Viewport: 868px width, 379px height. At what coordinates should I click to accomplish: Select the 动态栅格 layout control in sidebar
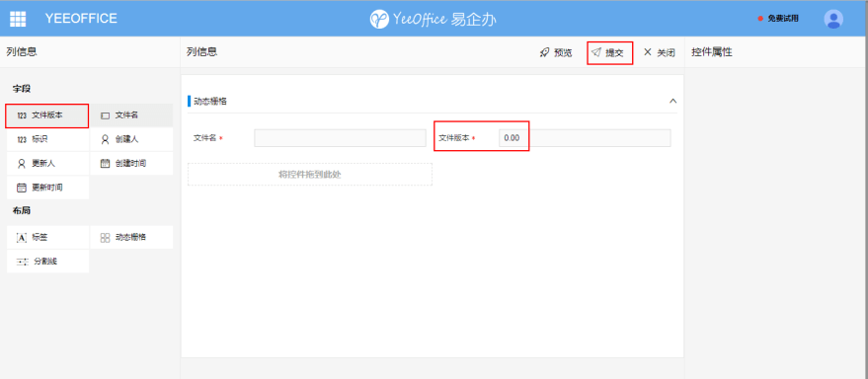point(131,237)
